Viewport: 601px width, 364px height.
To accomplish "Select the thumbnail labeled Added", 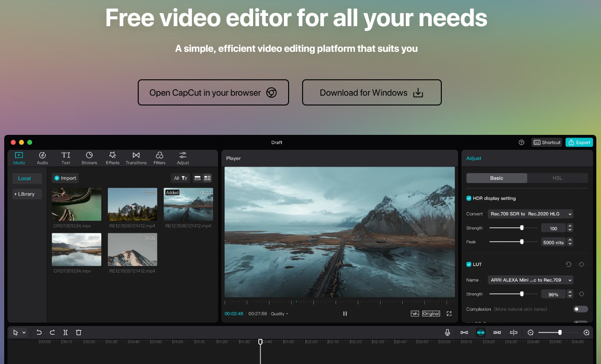I will (x=188, y=204).
